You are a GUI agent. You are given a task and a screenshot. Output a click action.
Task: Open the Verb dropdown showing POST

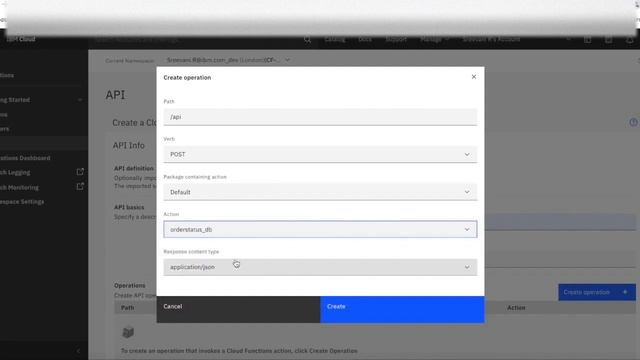(320, 154)
